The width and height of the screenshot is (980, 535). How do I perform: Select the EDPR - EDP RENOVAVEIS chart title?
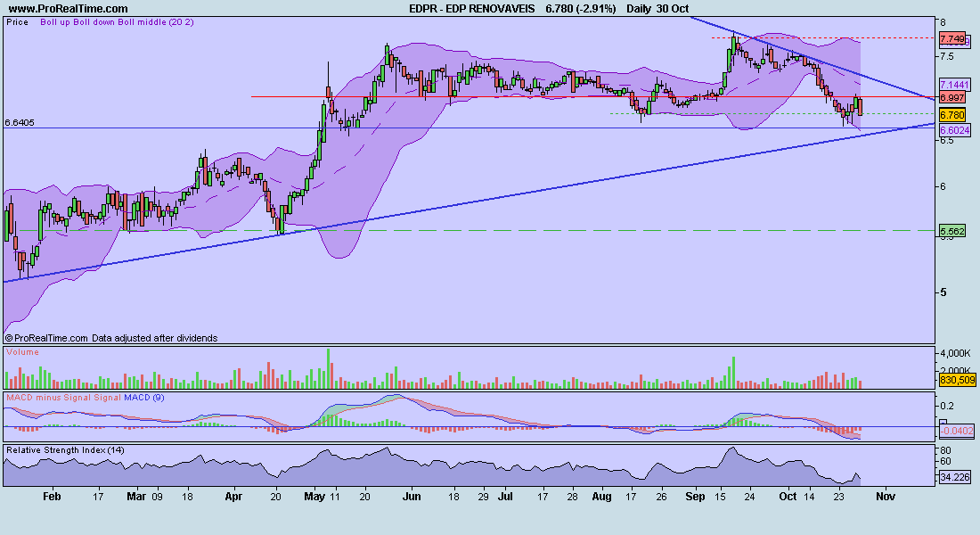coord(472,9)
